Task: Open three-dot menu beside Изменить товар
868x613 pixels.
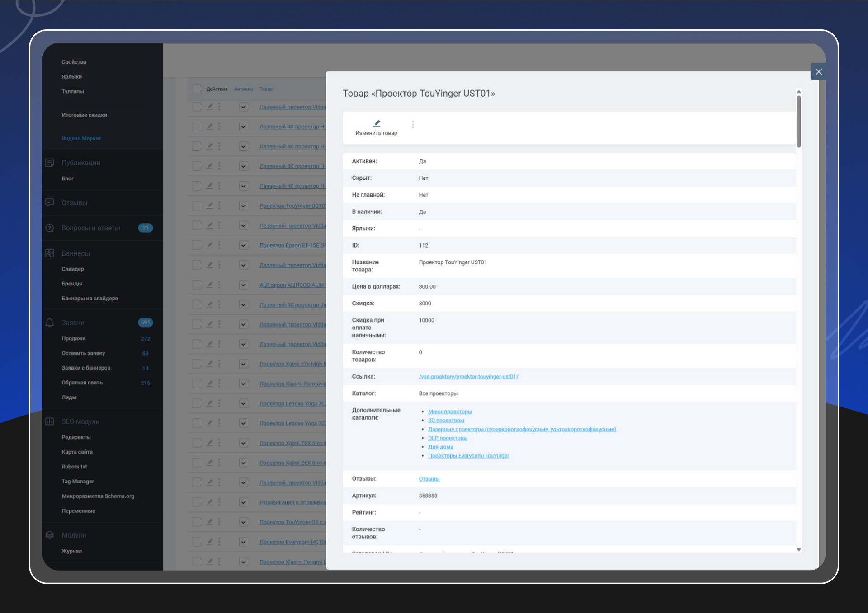Action: coord(413,125)
